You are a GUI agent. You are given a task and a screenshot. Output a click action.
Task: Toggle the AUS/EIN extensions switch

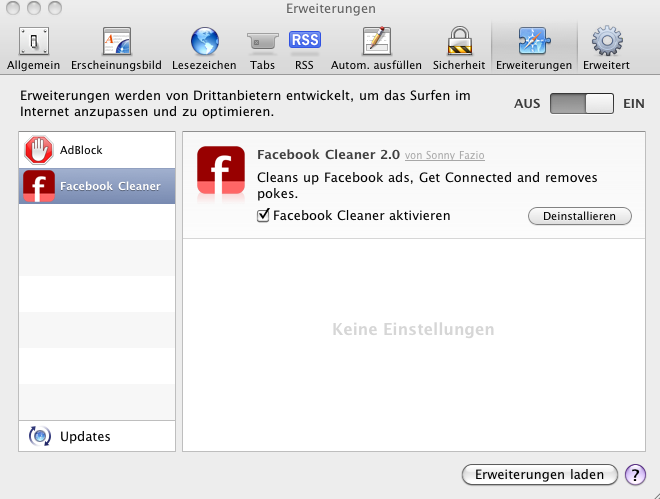(582, 104)
